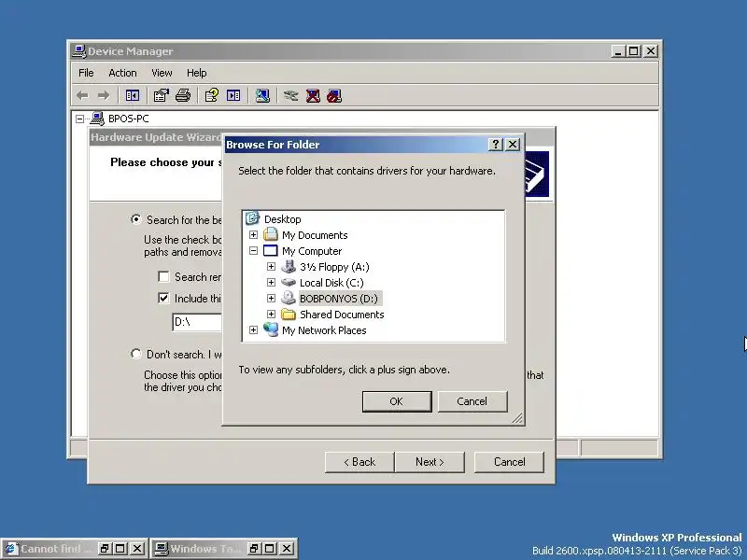The height and width of the screenshot is (560, 747).
Task: Click OK in Browse For Folder dialog
Action: [x=397, y=401]
